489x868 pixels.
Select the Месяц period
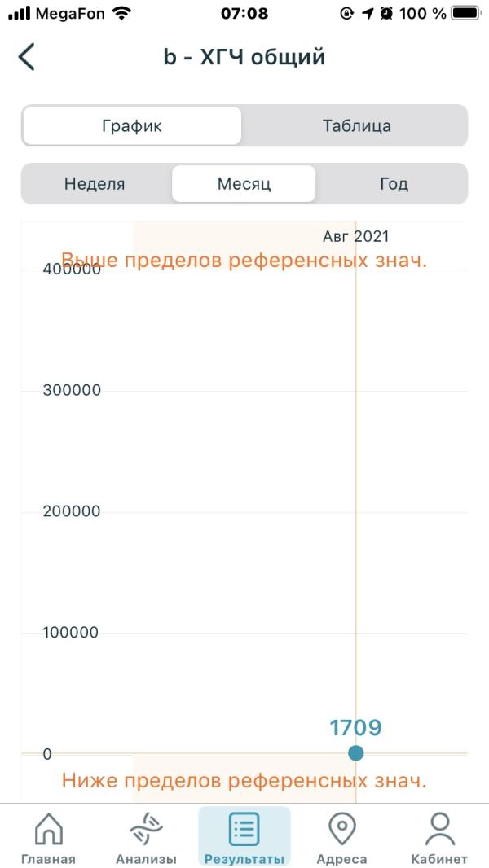[x=244, y=184]
